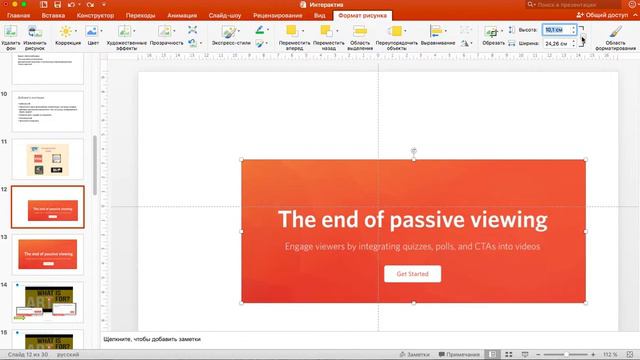The height and width of the screenshot is (360, 640).
Task: Click the Color (Цвет) picture icon
Action: click(x=91, y=31)
